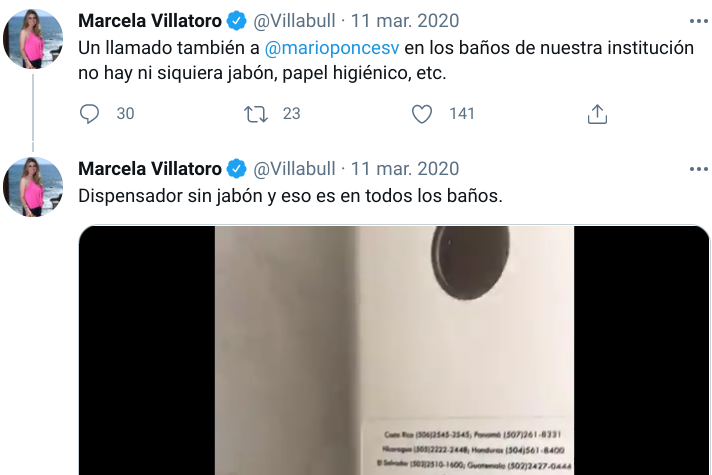The image size is (712, 475).
Task: Open @Villabull handle on the first tweet
Action: coord(294,21)
